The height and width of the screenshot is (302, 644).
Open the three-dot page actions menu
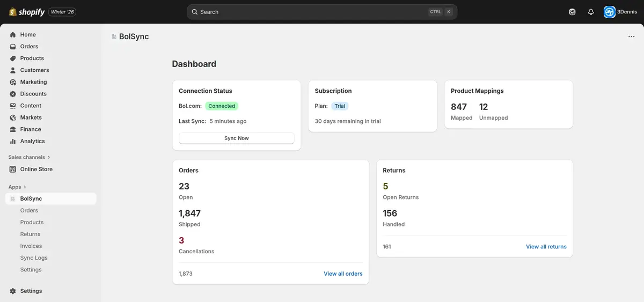[631, 36]
